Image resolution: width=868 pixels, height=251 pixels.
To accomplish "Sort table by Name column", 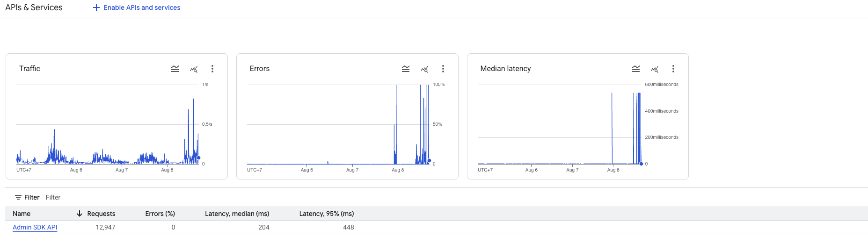I will tap(22, 214).
